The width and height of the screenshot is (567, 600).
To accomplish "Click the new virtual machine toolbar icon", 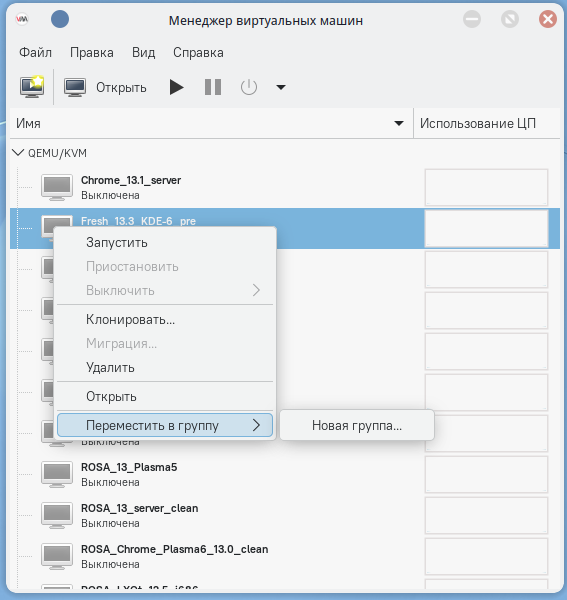I will coord(32,87).
